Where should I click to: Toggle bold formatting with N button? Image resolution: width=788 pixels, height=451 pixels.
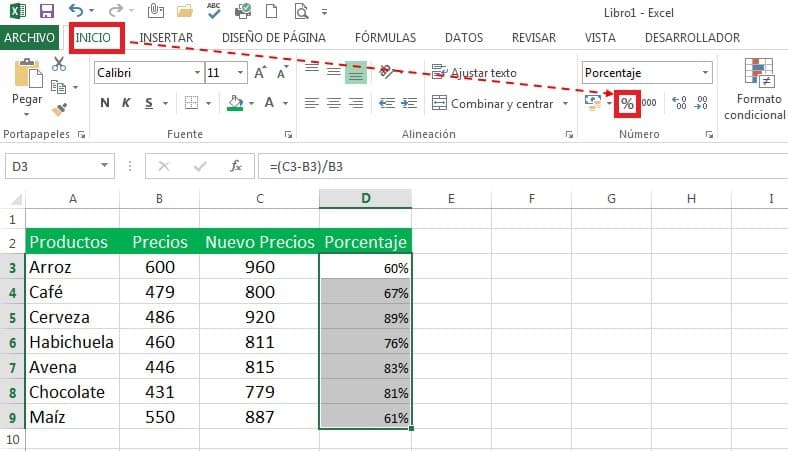(105, 103)
